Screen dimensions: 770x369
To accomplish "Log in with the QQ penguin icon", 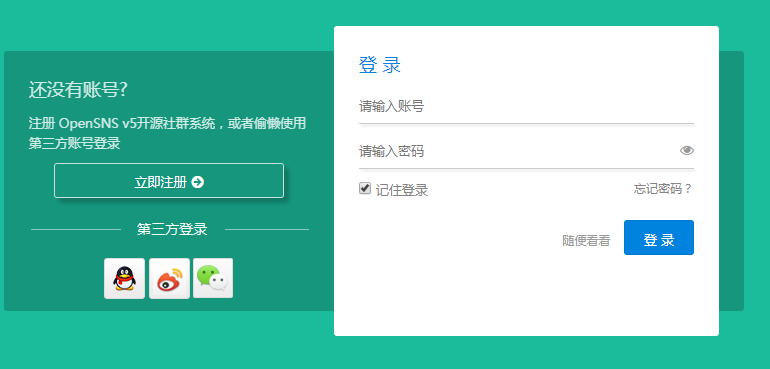I will click(x=124, y=278).
